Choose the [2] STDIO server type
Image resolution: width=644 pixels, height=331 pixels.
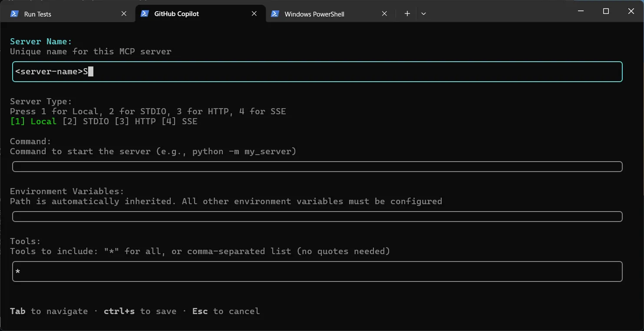86,121
